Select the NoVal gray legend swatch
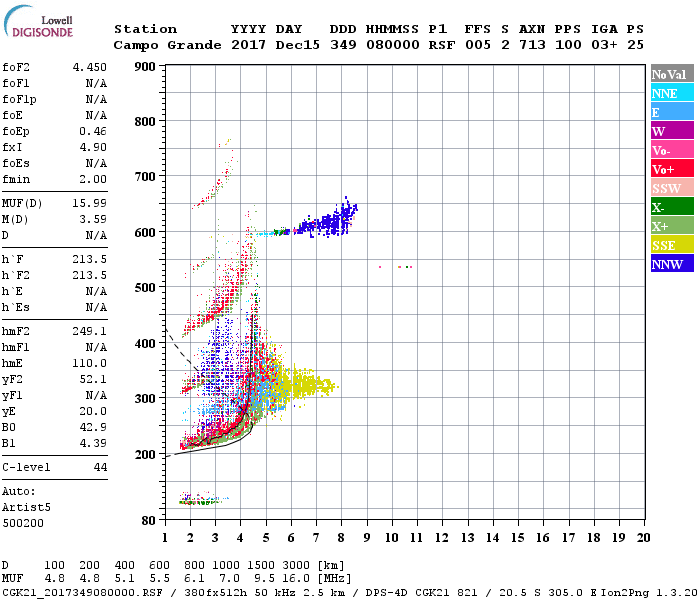Viewport: 700px width, 600px height. (x=672, y=74)
